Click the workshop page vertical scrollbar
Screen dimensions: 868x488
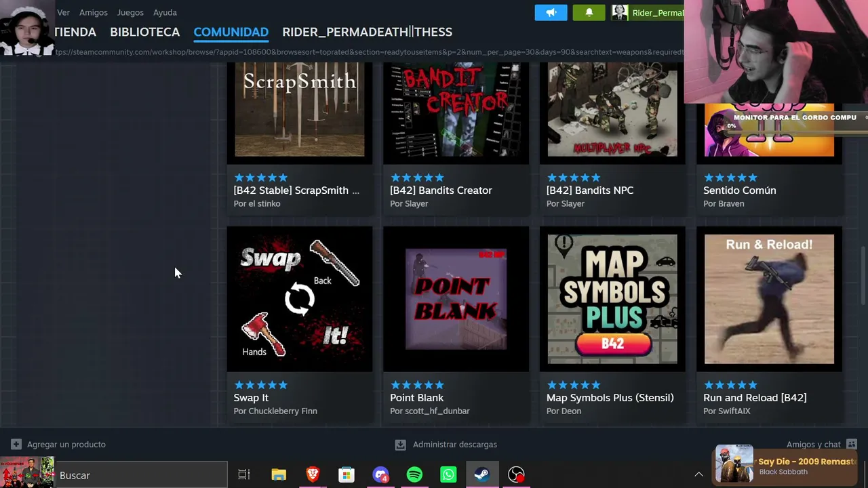point(864,277)
